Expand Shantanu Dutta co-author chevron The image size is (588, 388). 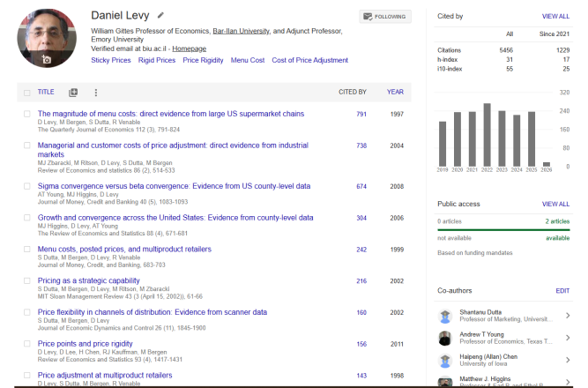(x=567, y=316)
